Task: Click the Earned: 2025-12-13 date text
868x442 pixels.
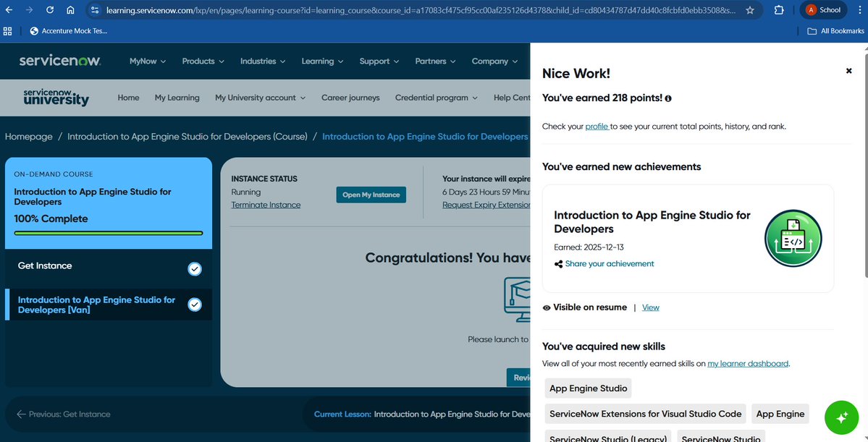Action: point(589,247)
